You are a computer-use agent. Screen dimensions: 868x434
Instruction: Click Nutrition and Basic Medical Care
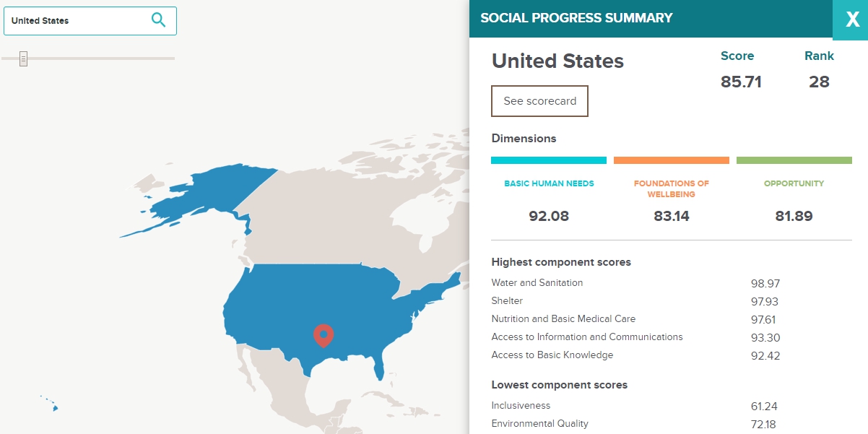pyautogui.click(x=563, y=318)
